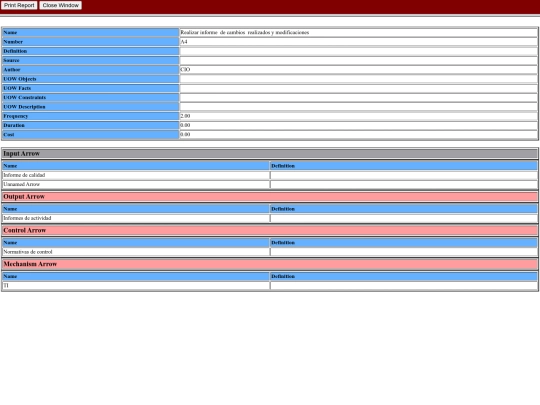
Task: Click the Close Window button
Action: pyautogui.click(x=61, y=5)
